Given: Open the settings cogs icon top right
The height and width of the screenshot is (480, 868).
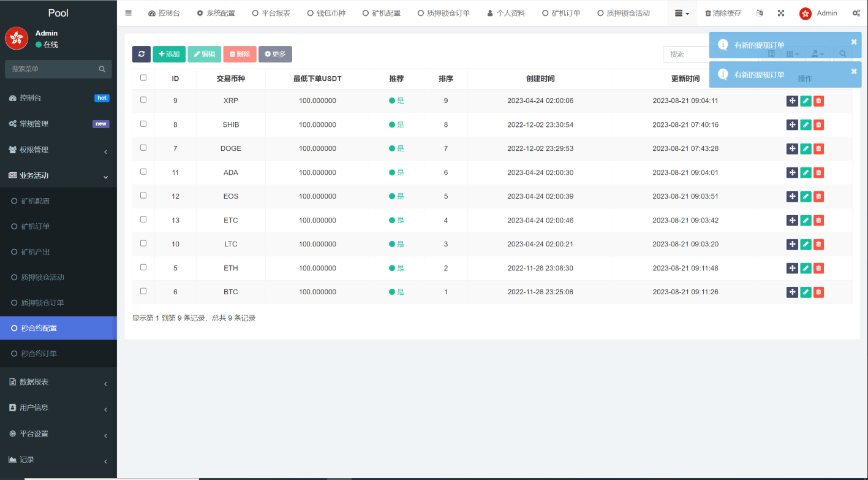Looking at the screenshot, I should click(x=856, y=13).
